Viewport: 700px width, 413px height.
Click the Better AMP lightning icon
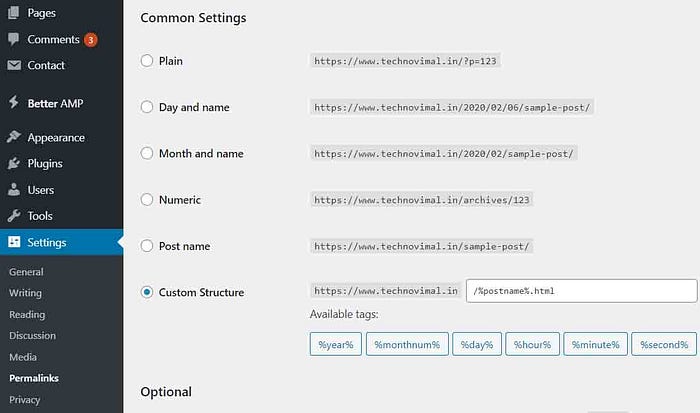(x=14, y=102)
